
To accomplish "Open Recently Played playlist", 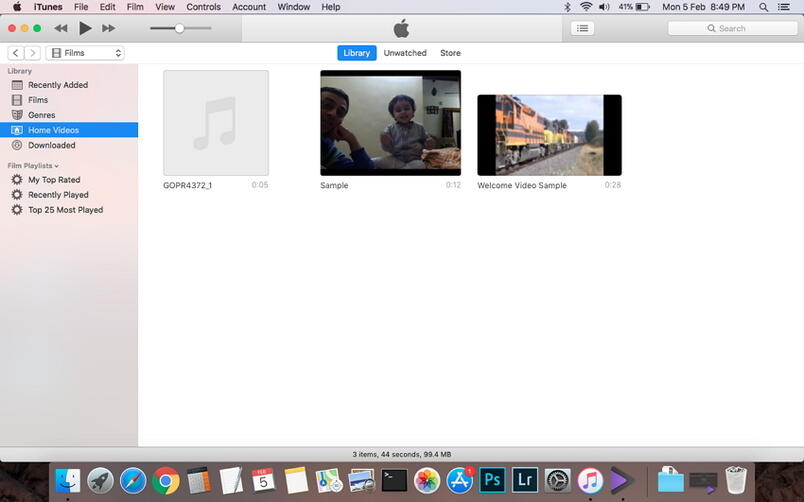I will click(x=69, y=195).
